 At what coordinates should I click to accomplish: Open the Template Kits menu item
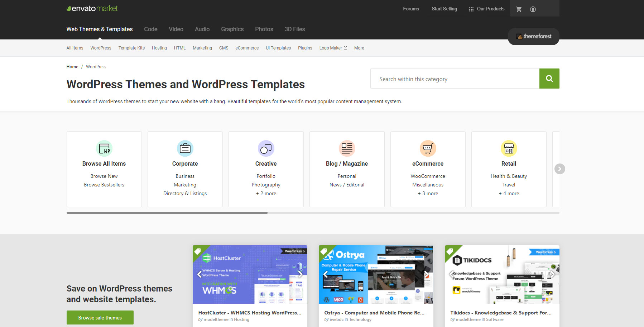point(131,48)
